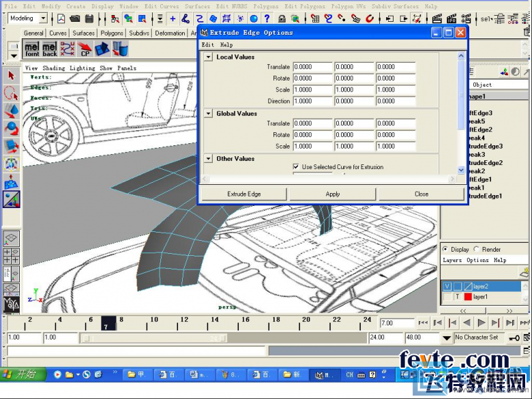This screenshot has width=532, height=399.
Task: Select the arrow Select tool
Action: (x=11, y=75)
